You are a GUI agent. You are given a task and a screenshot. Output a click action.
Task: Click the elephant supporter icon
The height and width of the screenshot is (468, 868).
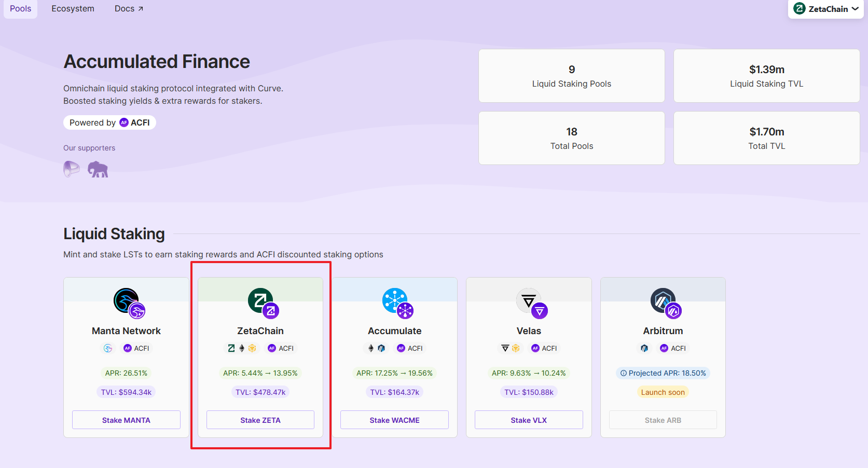[x=98, y=169]
